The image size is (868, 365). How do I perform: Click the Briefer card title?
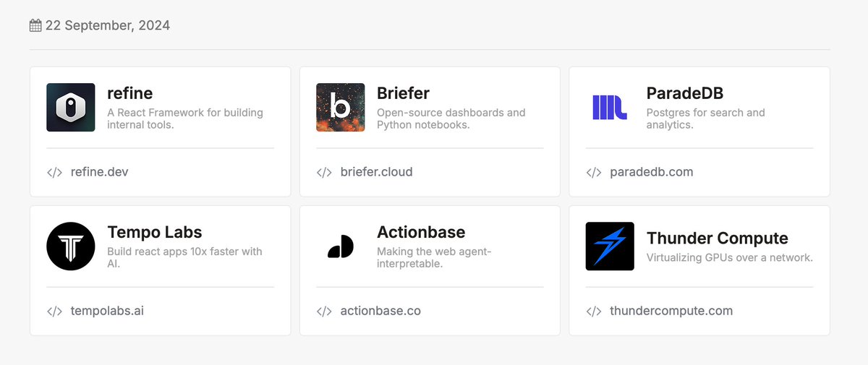pos(403,93)
